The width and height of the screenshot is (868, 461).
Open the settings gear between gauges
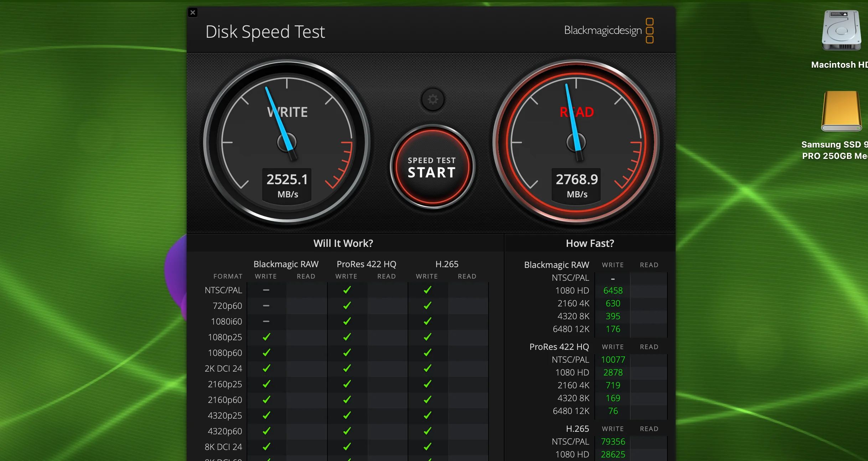point(433,99)
